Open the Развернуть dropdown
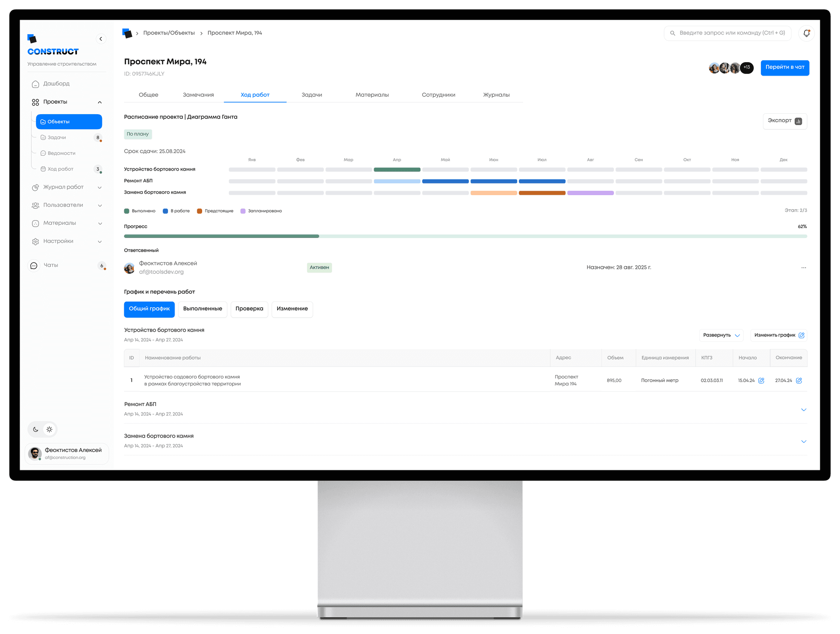 [x=721, y=336]
